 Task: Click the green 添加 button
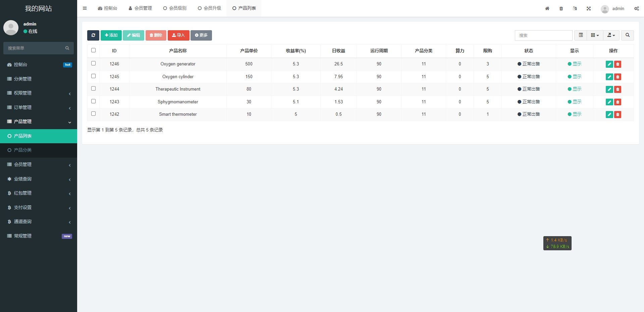point(111,35)
